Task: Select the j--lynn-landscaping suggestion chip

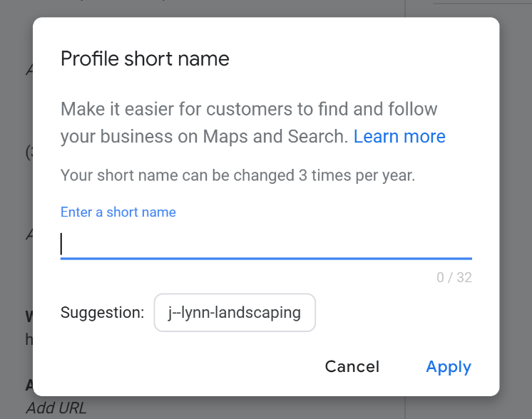Action: (235, 313)
